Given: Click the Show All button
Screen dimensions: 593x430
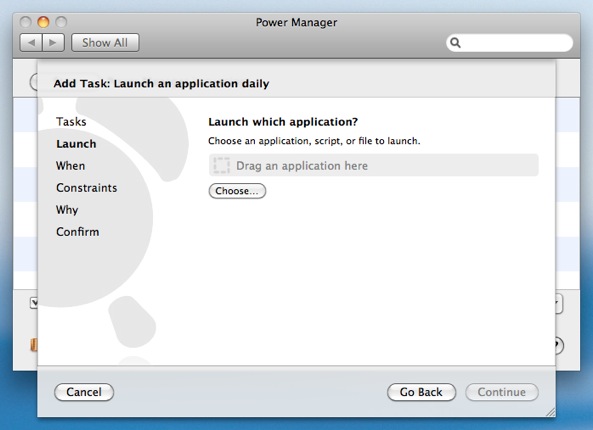Looking at the screenshot, I should [x=105, y=43].
